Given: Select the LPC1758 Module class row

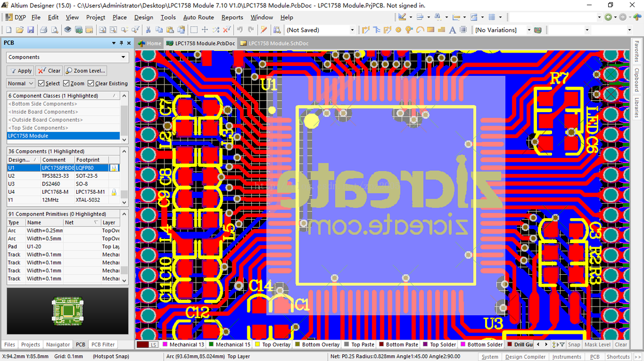Looking at the screenshot, I should point(63,136).
